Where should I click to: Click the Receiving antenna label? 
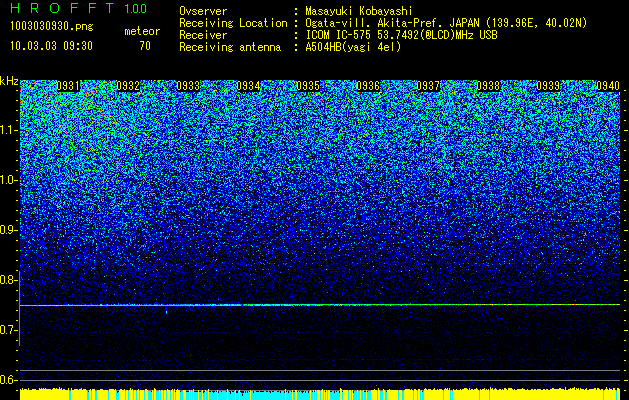pyautogui.click(x=230, y=47)
